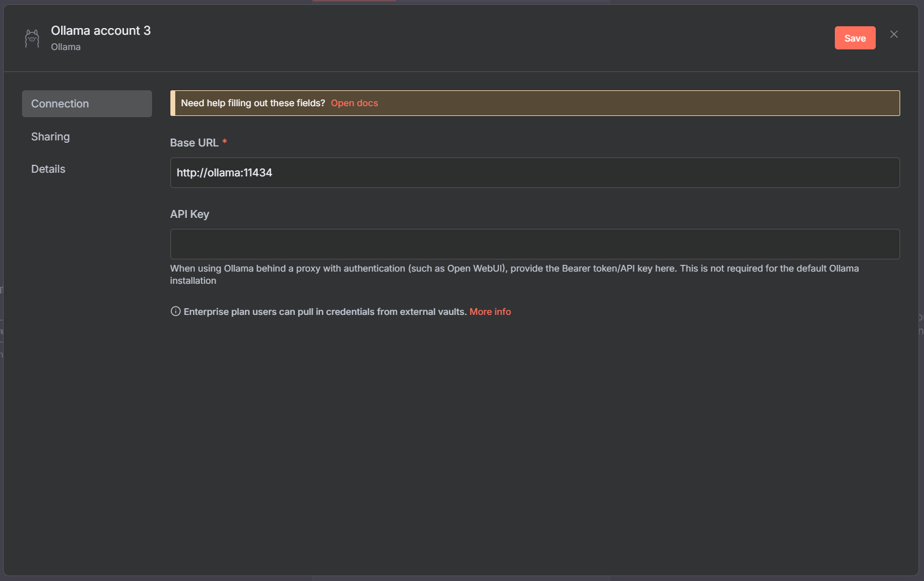Click the Ollama llama logo icon
This screenshot has width=924, height=581.
32,38
